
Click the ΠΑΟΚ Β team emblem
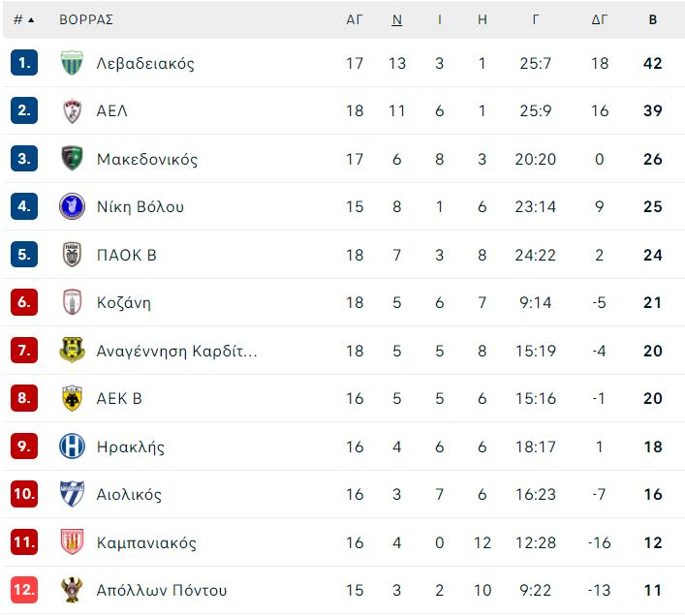pos(72,254)
